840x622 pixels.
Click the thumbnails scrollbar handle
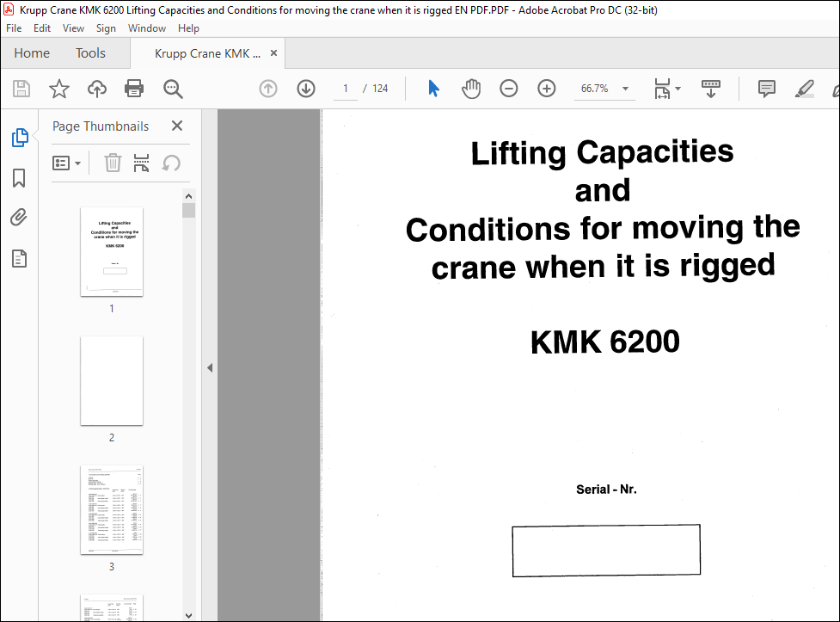[x=188, y=210]
